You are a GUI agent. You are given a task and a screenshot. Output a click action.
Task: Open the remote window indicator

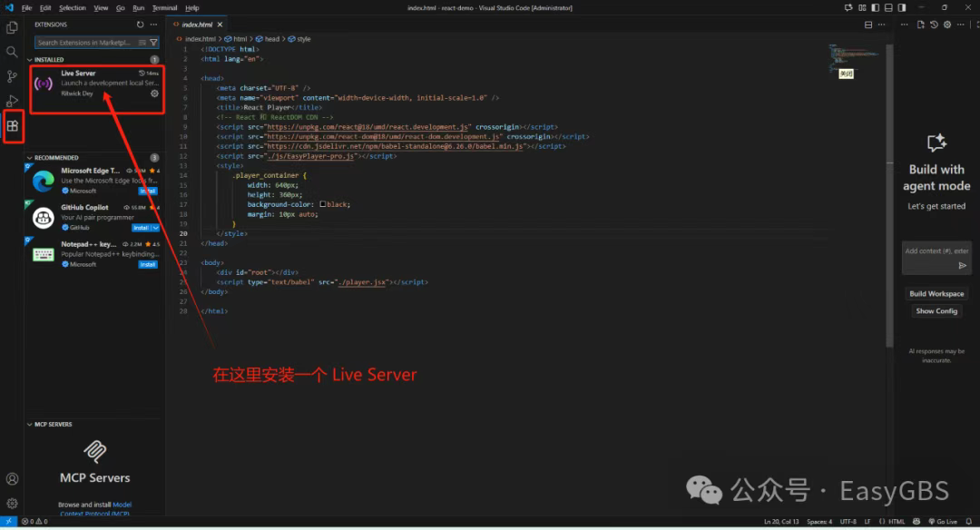[9, 521]
